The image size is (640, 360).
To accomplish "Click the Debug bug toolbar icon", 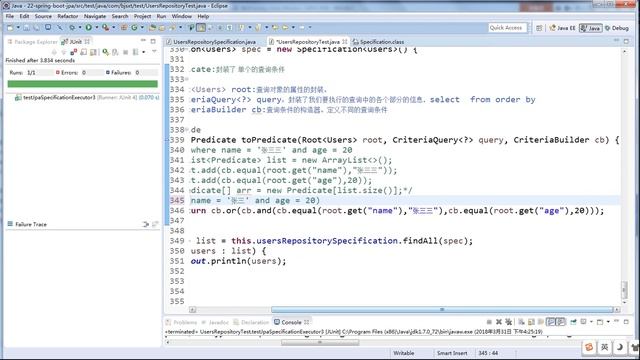I will pos(72,27).
